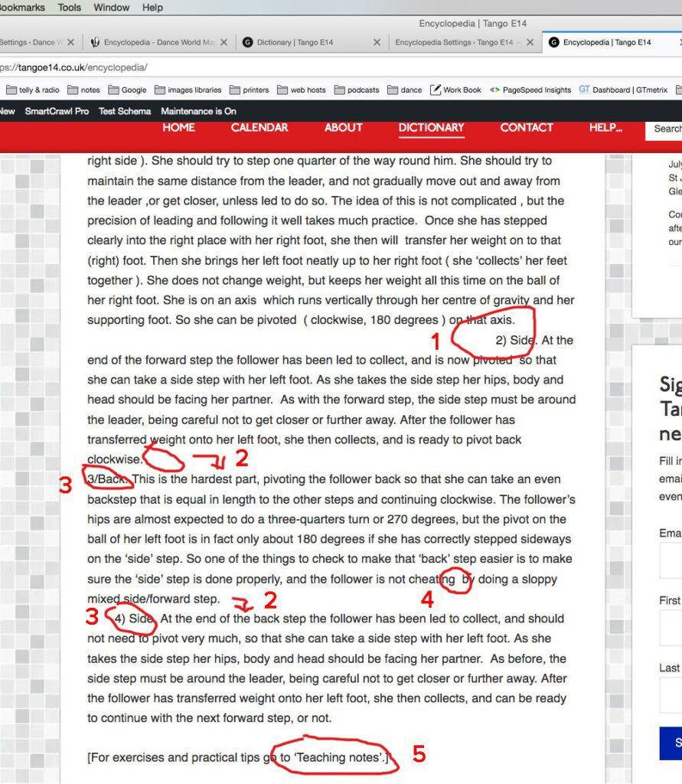This screenshot has width=682, height=784.
Task: Switch to Encyclopedia - Dance World Map tab
Action: (x=153, y=43)
